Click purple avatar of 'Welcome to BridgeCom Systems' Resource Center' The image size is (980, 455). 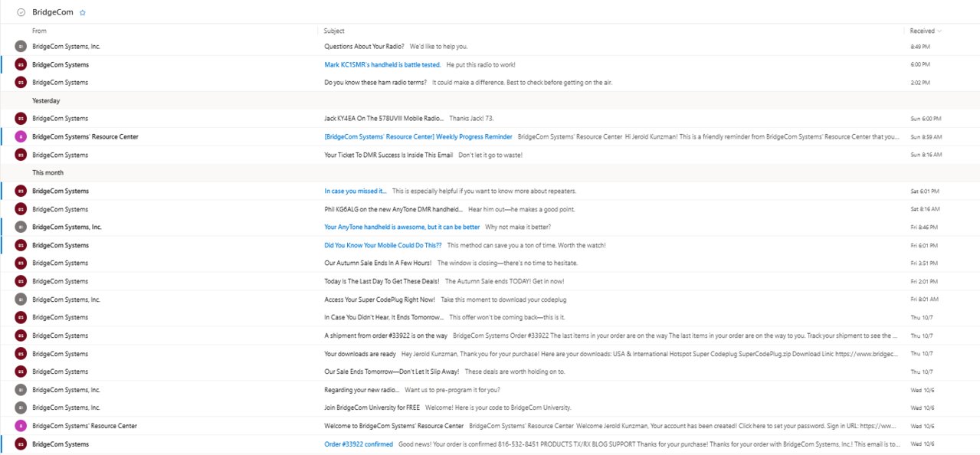click(21, 426)
